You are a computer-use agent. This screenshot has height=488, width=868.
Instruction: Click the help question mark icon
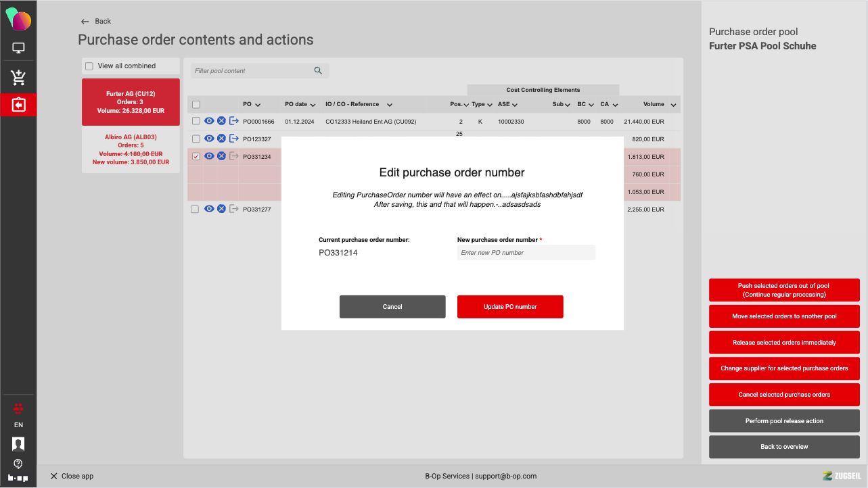pos(18,464)
